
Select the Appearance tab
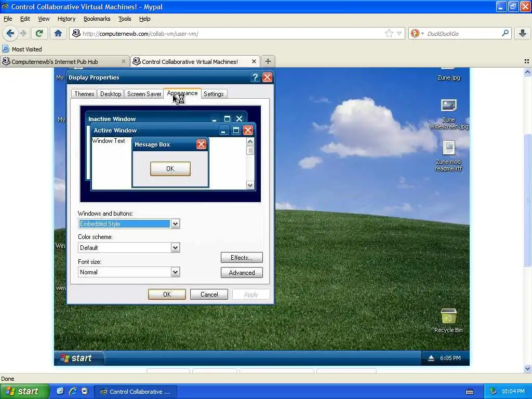click(182, 94)
